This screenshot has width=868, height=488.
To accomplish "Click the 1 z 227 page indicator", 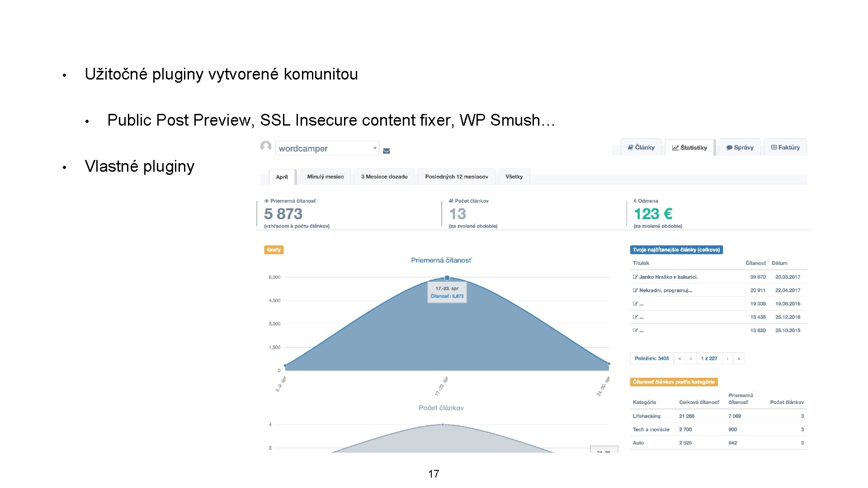I will tap(709, 359).
